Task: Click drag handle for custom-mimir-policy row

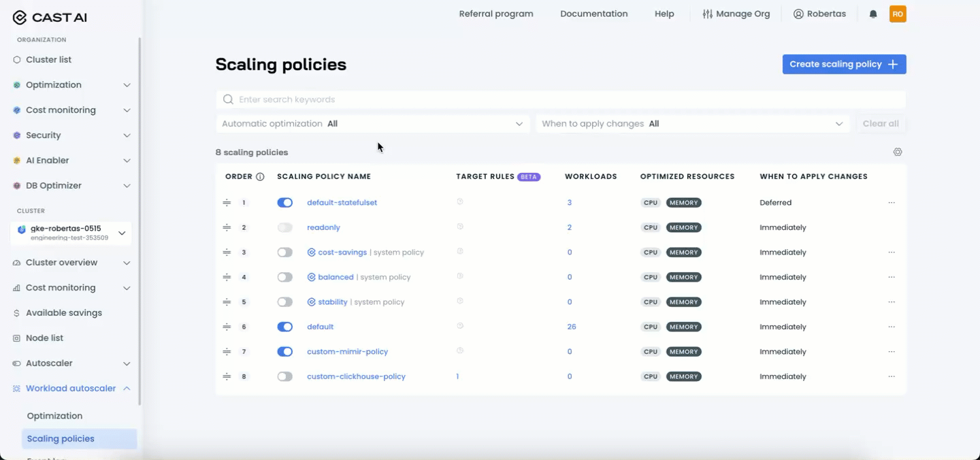Action: point(227,352)
